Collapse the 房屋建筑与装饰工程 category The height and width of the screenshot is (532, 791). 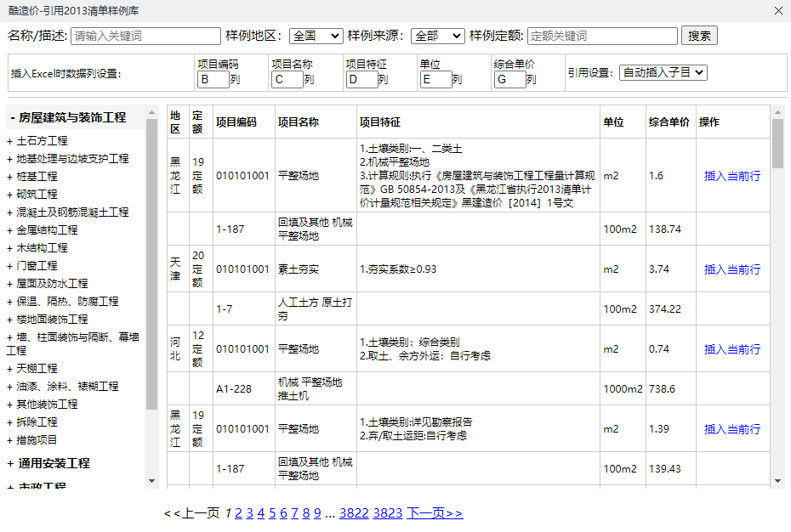(x=68, y=117)
